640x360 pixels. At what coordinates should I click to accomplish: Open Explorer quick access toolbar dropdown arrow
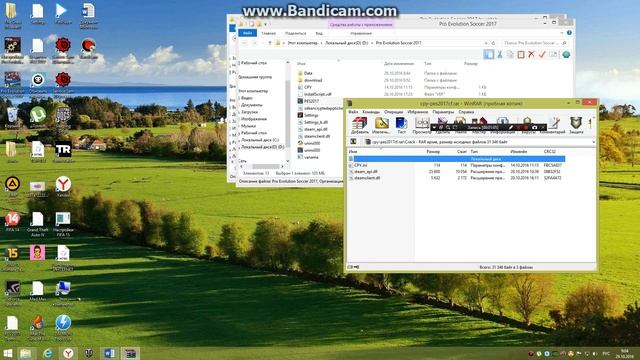coord(265,24)
